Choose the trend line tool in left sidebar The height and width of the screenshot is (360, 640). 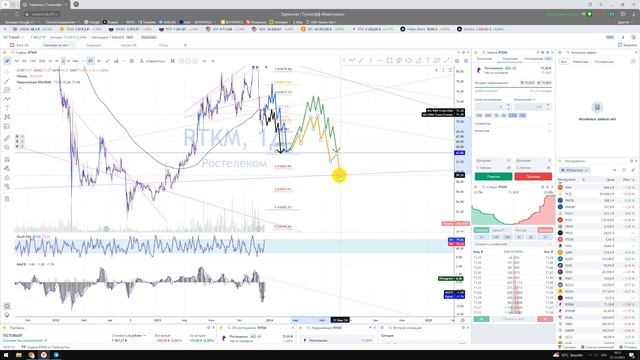coord(7,81)
